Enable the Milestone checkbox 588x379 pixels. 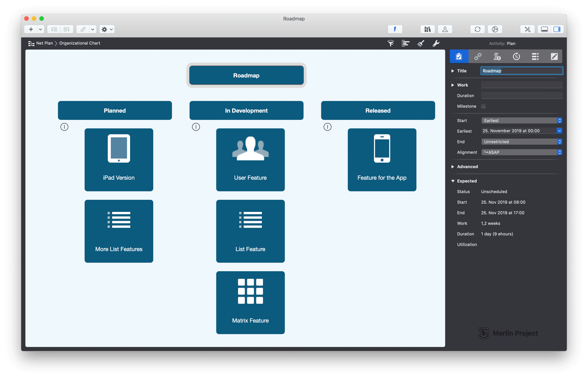tap(484, 106)
